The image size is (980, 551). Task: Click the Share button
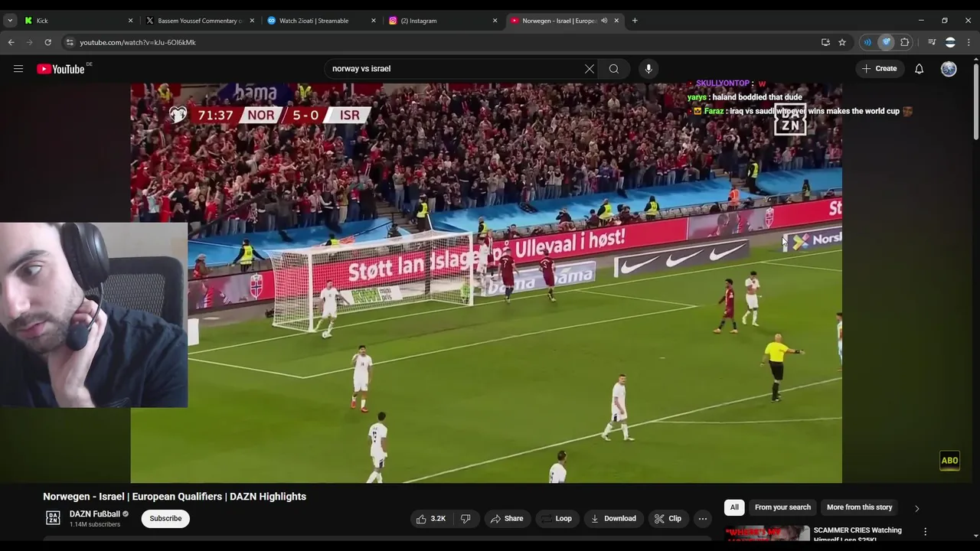tap(507, 519)
